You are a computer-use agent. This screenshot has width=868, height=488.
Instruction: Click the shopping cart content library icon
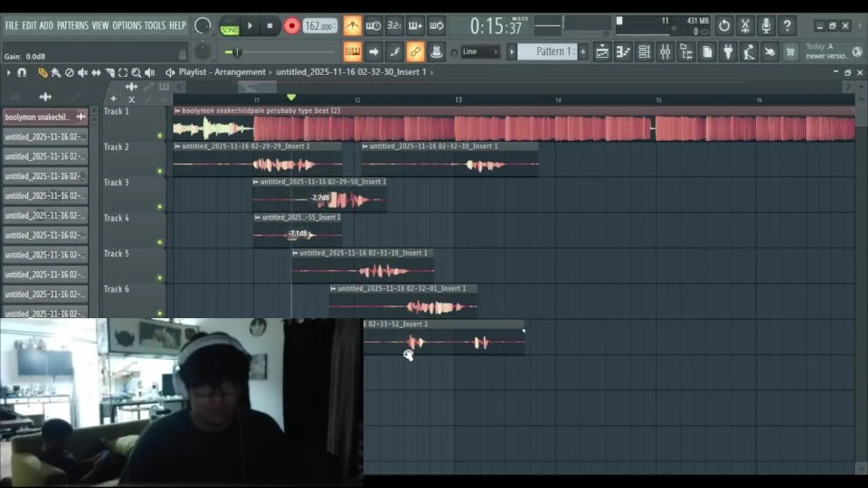click(x=790, y=52)
